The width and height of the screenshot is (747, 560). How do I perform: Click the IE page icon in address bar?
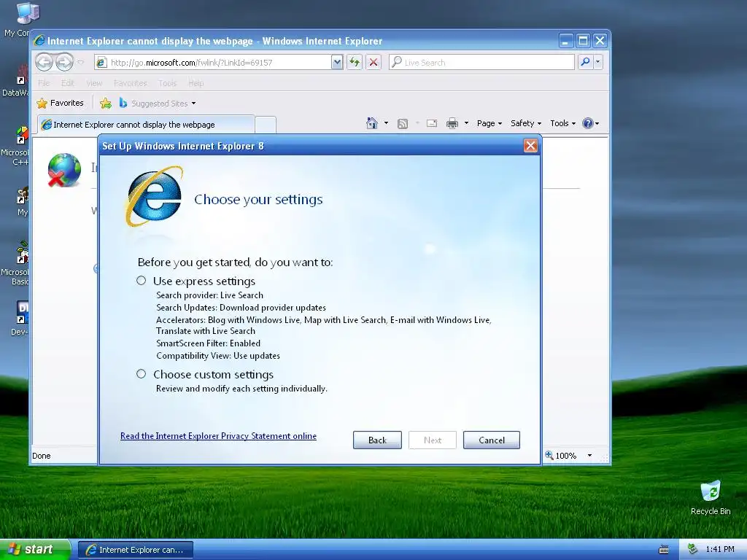pyautogui.click(x=101, y=63)
